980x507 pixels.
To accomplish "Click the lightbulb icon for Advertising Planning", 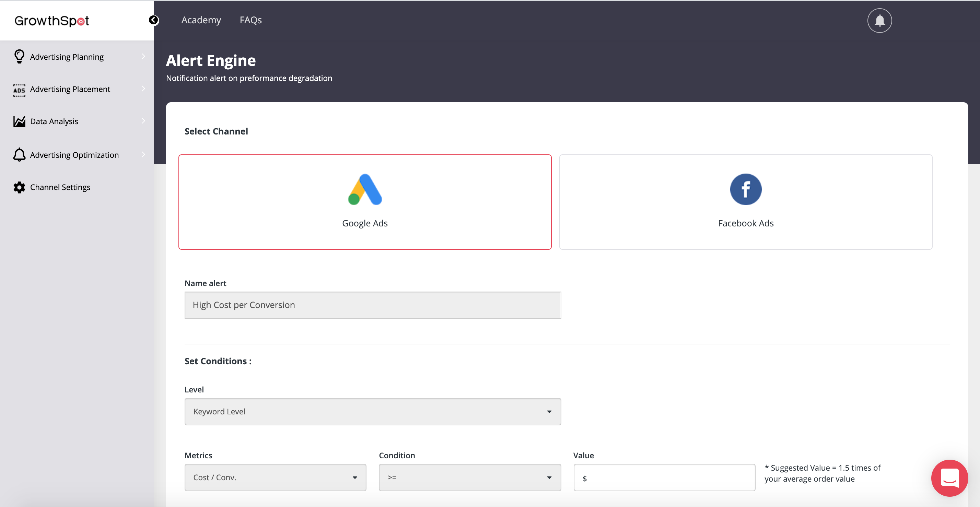I will click(x=19, y=57).
